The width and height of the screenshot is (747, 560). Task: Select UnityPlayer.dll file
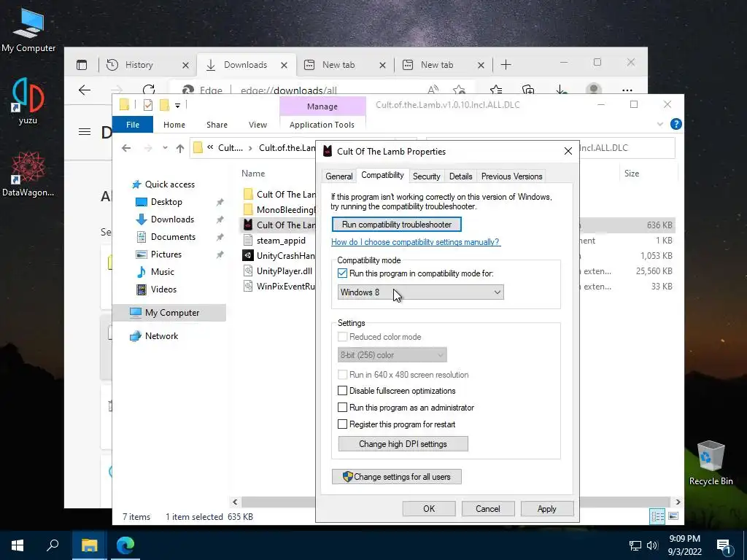pos(285,271)
